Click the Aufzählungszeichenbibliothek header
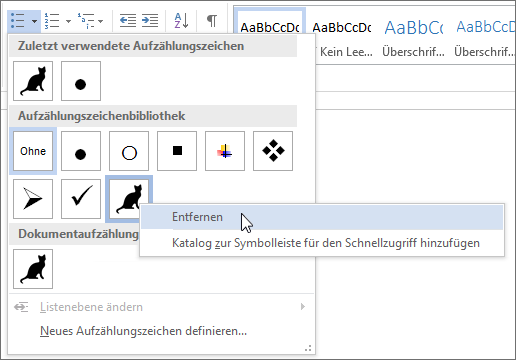The image size is (516, 360). [153, 116]
